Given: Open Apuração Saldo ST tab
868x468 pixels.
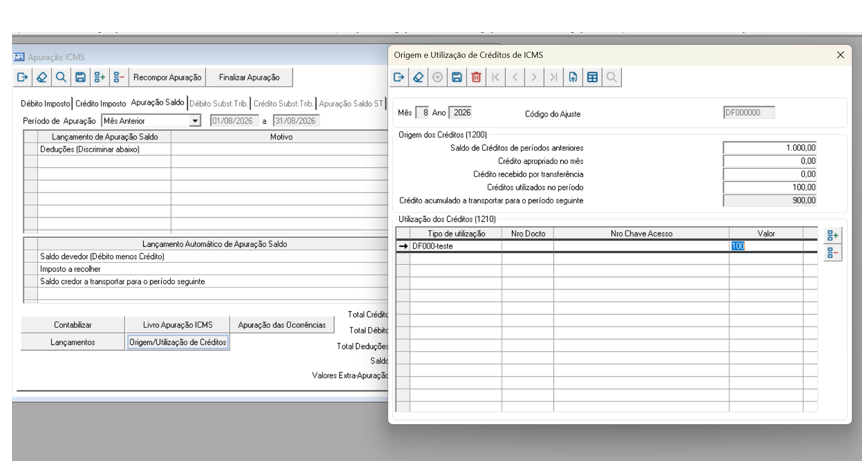Looking at the screenshot, I should (x=350, y=104).
